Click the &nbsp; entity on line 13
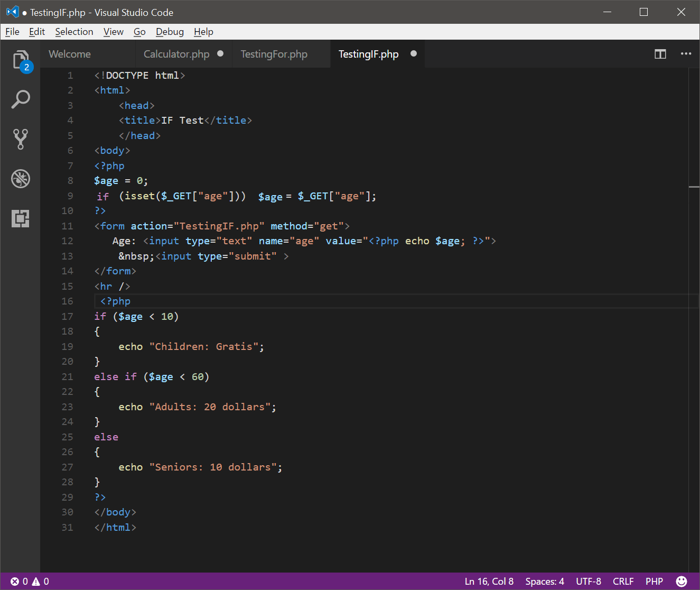The width and height of the screenshot is (700, 590). [x=136, y=256]
